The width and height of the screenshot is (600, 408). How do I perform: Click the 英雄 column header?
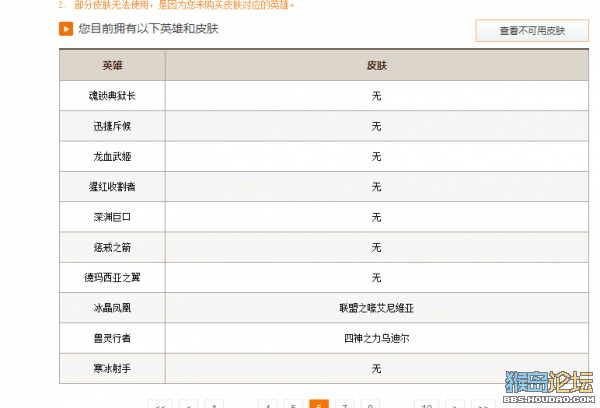tap(112, 65)
